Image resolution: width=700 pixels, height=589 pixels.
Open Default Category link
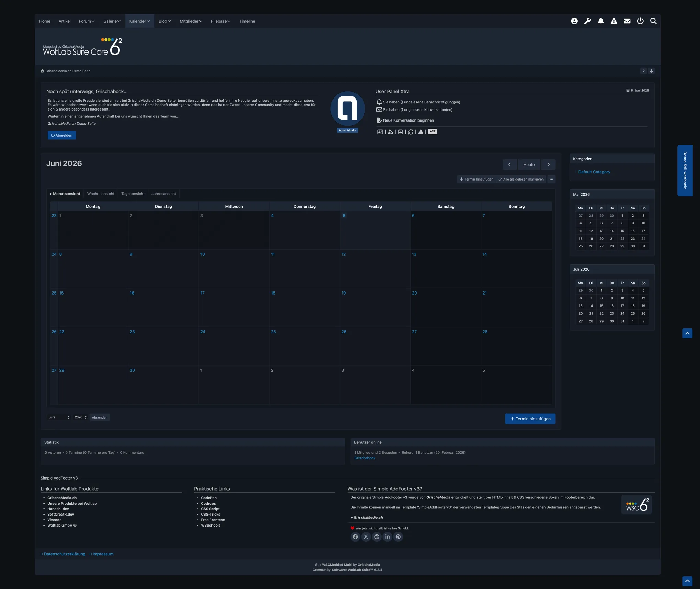(594, 172)
